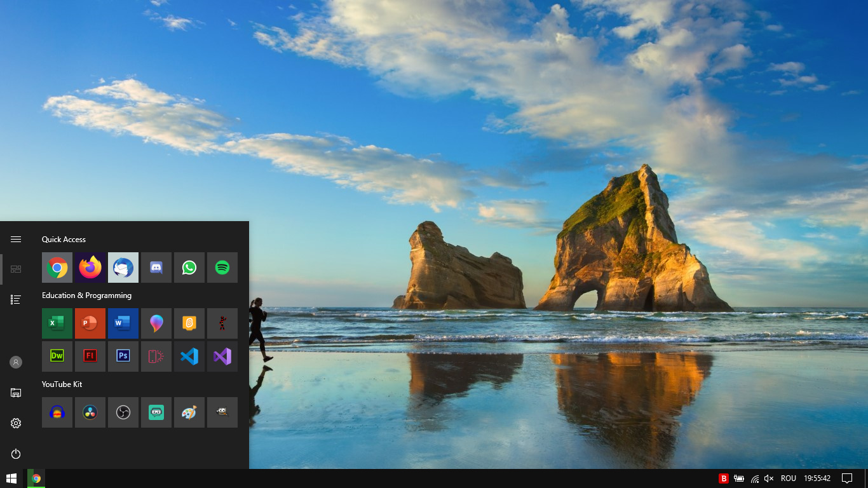Launch the Spotify tile

click(x=222, y=268)
